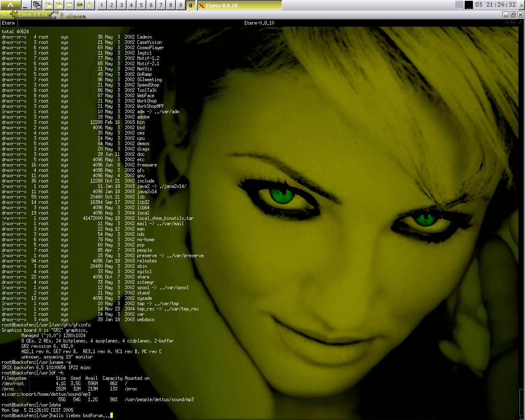Open the window list icon
The image size is (525, 420).
tap(37, 5)
